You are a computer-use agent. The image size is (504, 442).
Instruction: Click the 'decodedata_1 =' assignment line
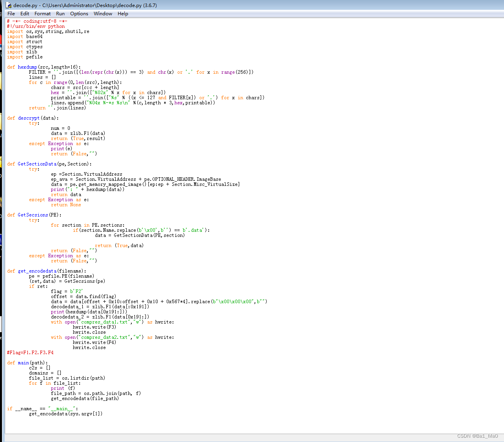pyautogui.click(x=100, y=307)
